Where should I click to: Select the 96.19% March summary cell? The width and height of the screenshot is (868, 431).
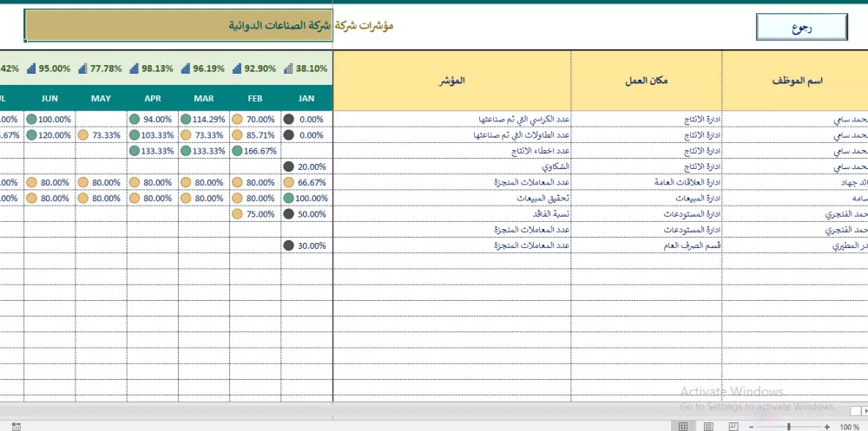[x=204, y=69]
